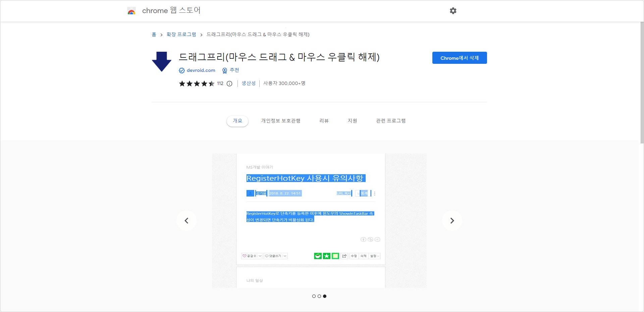Screen dimensions: 644x312
Task: Click the Chrome에서 삭제 button
Action: (x=460, y=58)
